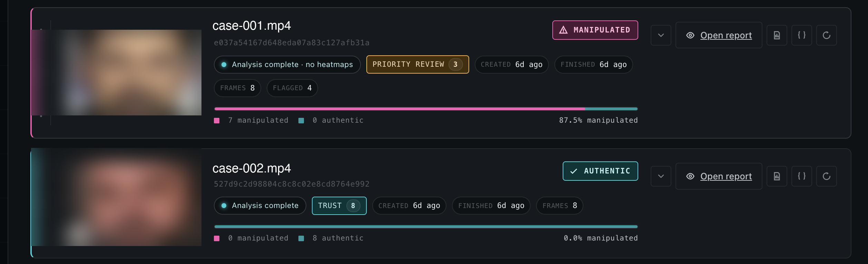This screenshot has width=868, height=264.
Task: Expand case-002.mp4 details chevron
Action: point(661,176)
